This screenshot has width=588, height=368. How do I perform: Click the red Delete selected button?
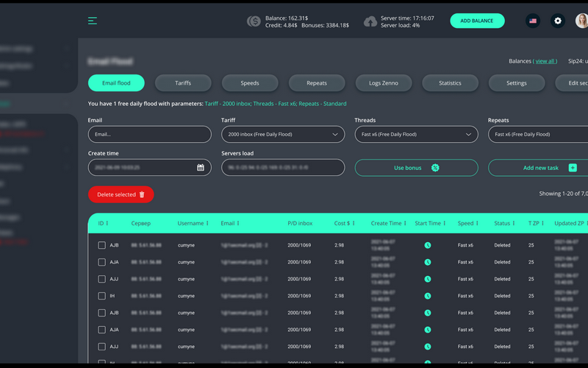click(121, 194)
